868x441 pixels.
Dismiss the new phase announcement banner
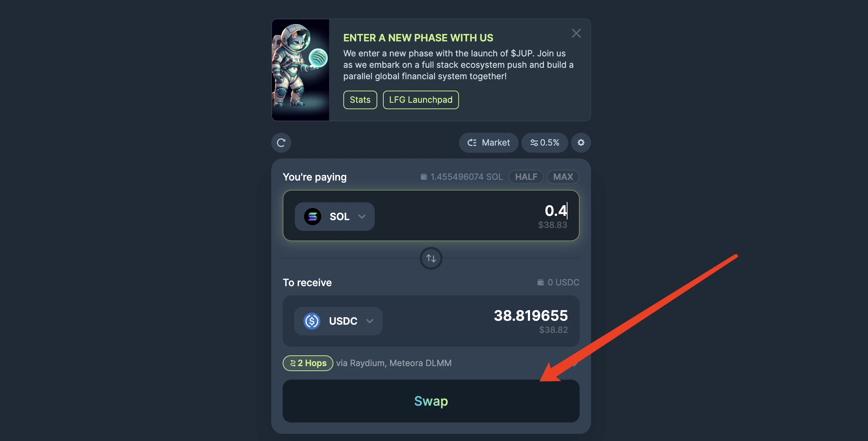tap(576, 33)
